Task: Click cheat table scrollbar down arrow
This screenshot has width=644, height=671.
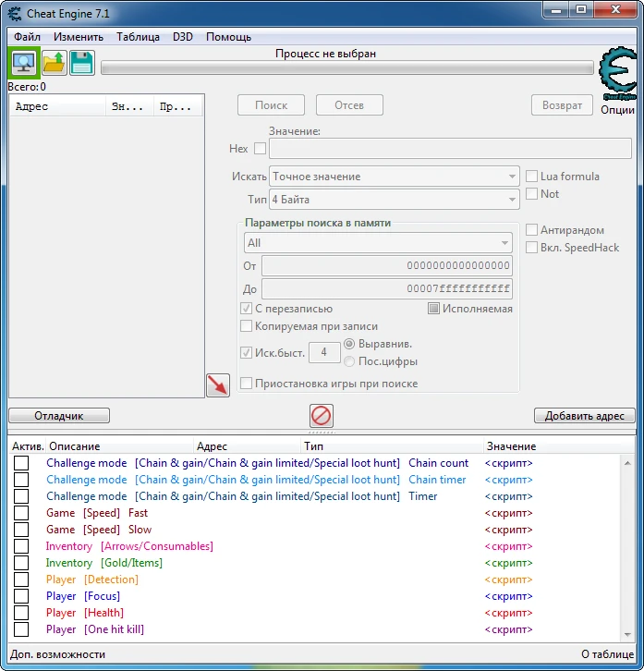Action: click(x=627, y=635)
